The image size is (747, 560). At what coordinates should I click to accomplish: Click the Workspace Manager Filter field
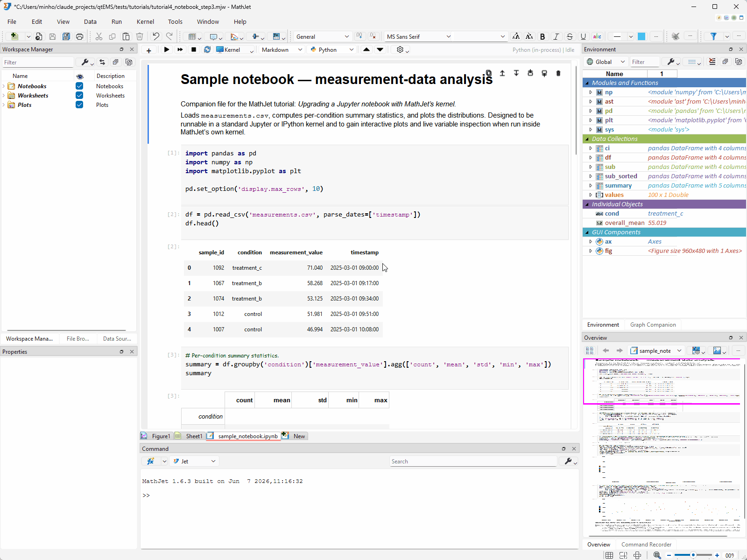tap(38, 62)
